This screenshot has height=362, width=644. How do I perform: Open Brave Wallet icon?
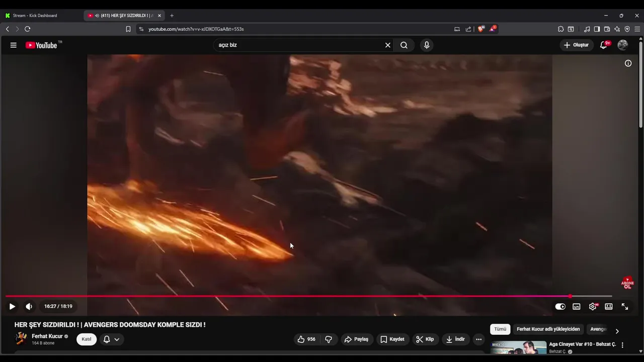click(x=607, y=29)
